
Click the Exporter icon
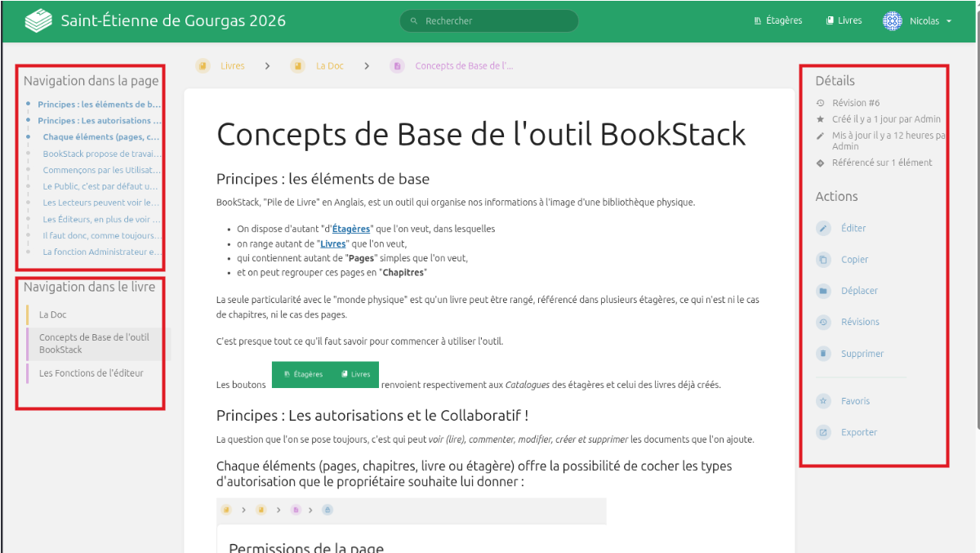(x=823, y=433)
